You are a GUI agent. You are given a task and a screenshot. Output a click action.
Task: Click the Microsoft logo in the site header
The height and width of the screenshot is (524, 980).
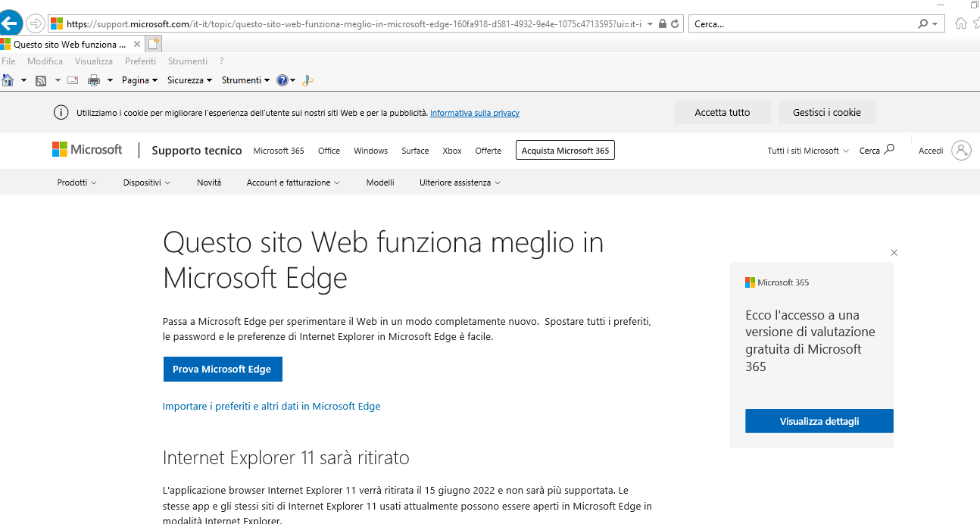87,149
